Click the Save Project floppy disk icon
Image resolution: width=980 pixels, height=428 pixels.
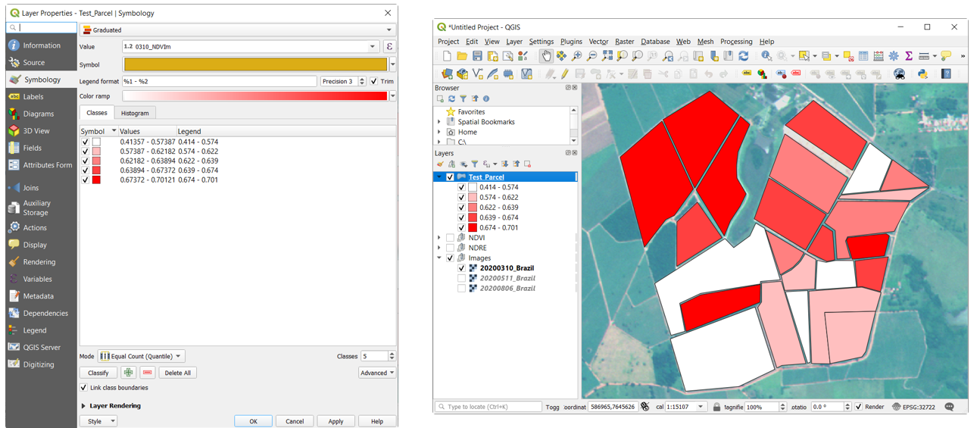(x=477, y=56)
